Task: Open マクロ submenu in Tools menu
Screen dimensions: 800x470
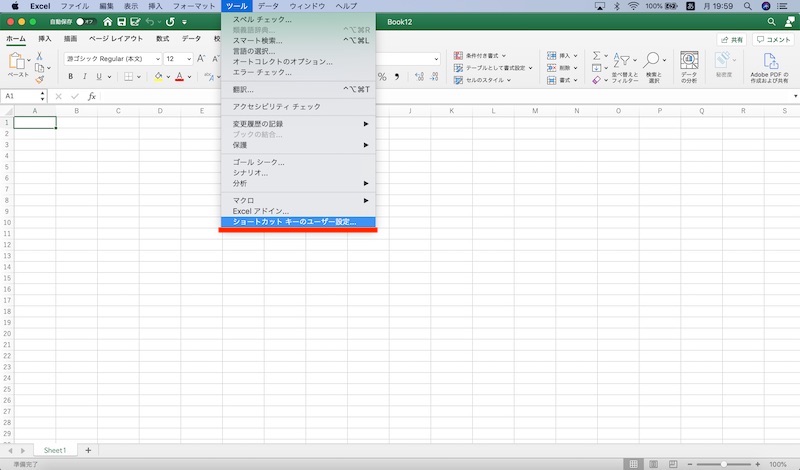Action: (x=298, y=201)
